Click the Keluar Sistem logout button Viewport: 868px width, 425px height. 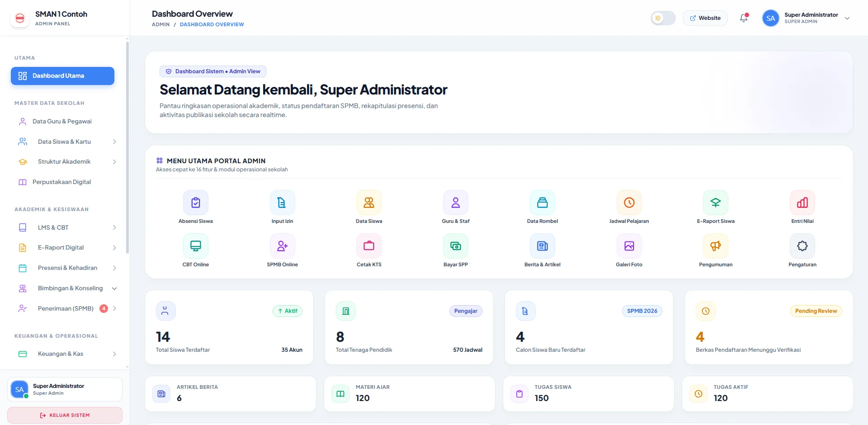pos(65,415)
